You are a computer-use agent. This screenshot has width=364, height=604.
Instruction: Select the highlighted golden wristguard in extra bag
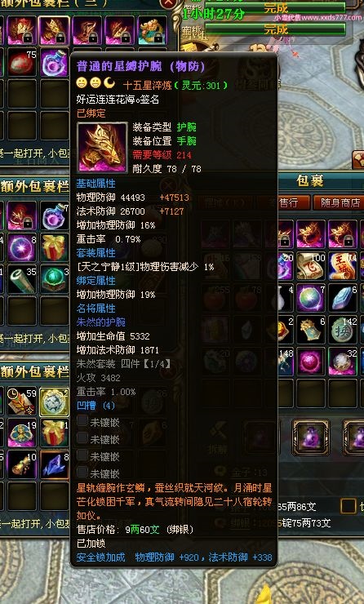point(55,30)
